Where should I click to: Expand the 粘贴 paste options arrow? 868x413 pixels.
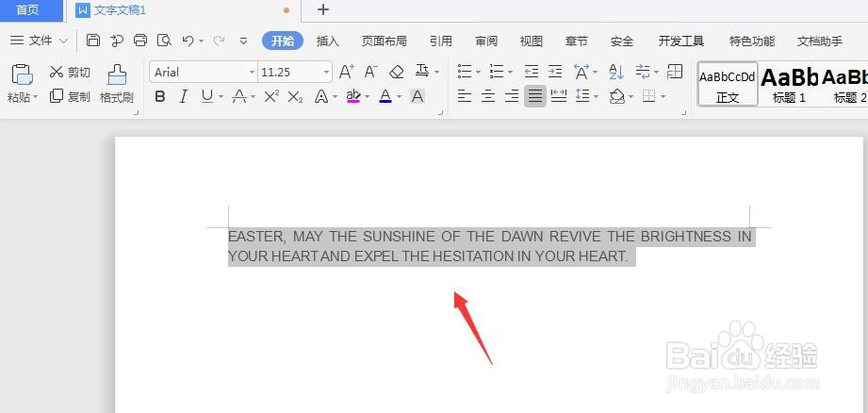coord(36,97)
